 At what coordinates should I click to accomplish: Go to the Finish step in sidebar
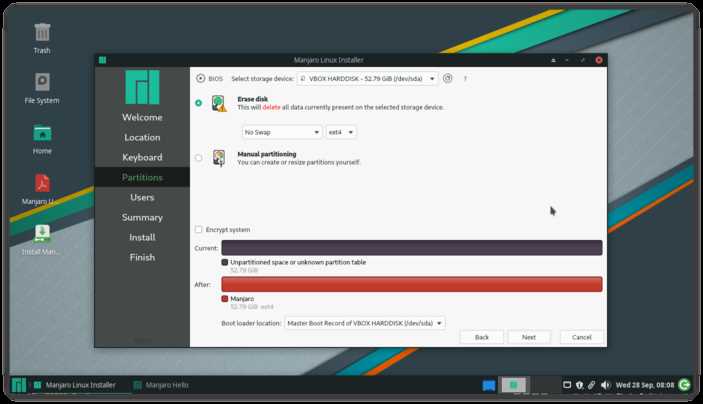(x=142, y=257)
